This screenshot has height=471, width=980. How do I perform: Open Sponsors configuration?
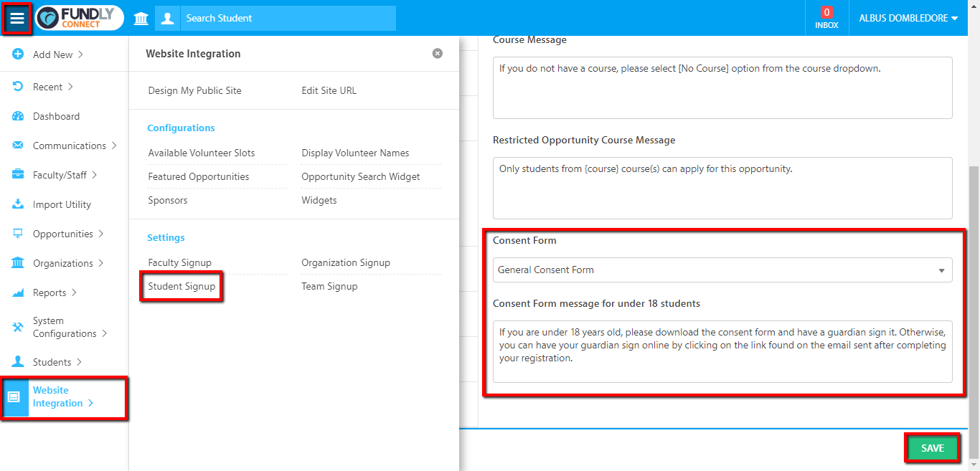tap(168, 200)
